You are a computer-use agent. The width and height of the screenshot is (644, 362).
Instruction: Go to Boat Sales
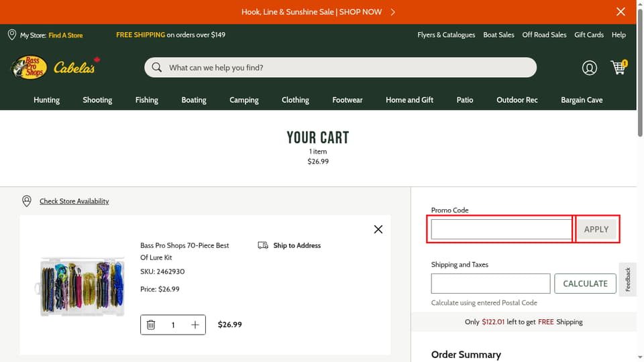click(x=498, y=35)
